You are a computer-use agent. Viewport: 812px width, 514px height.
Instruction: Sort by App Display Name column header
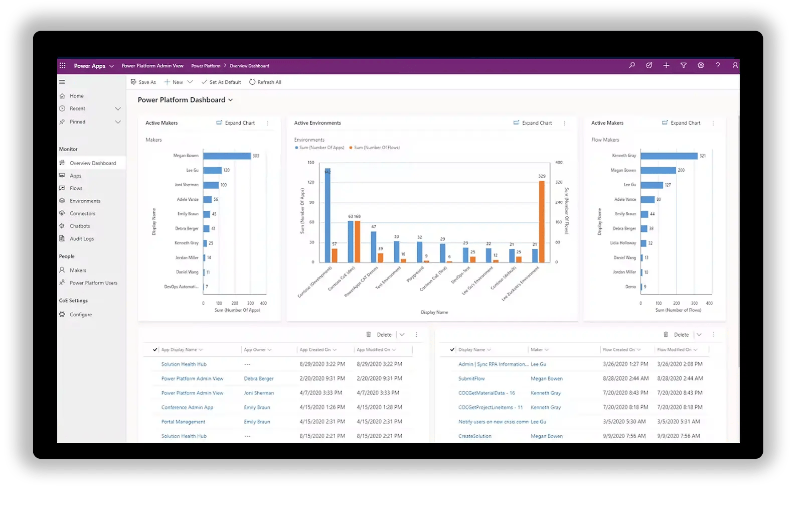[182, 350]
